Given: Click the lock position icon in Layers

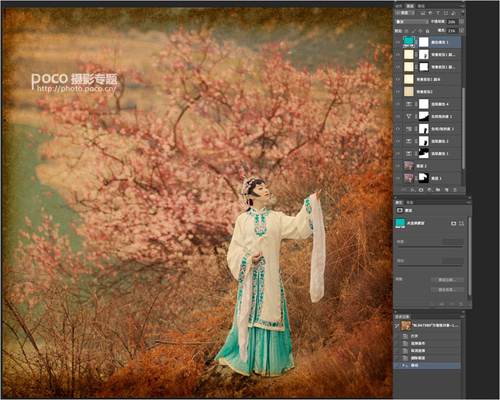Looking at the screenshot, I should [x=421, y=31].
